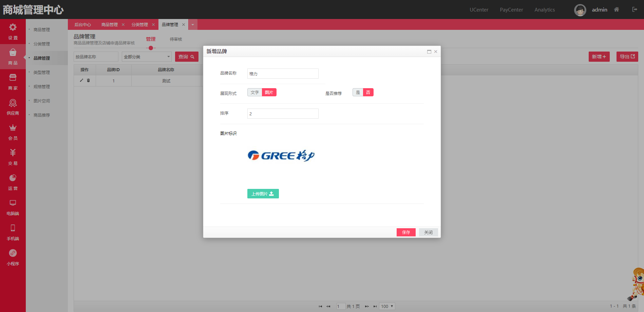
Task: Click the admin avatar image
Action: coord(580,10)
